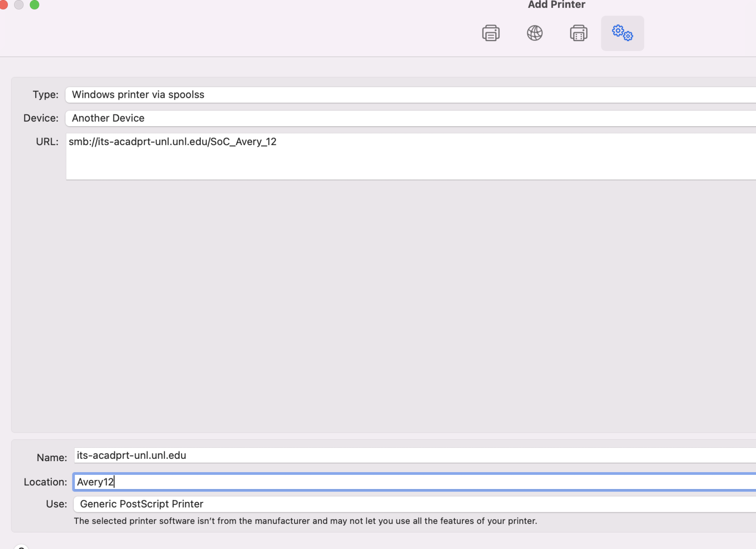Click the Location: label
This screenshot has width=756, height=549.
[45, 482]
